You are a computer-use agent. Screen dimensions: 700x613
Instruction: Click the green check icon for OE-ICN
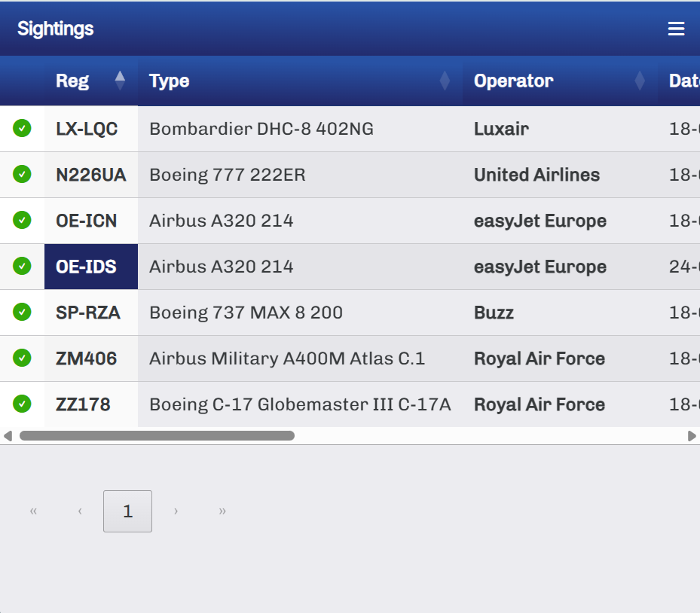(x=22, y=220)
